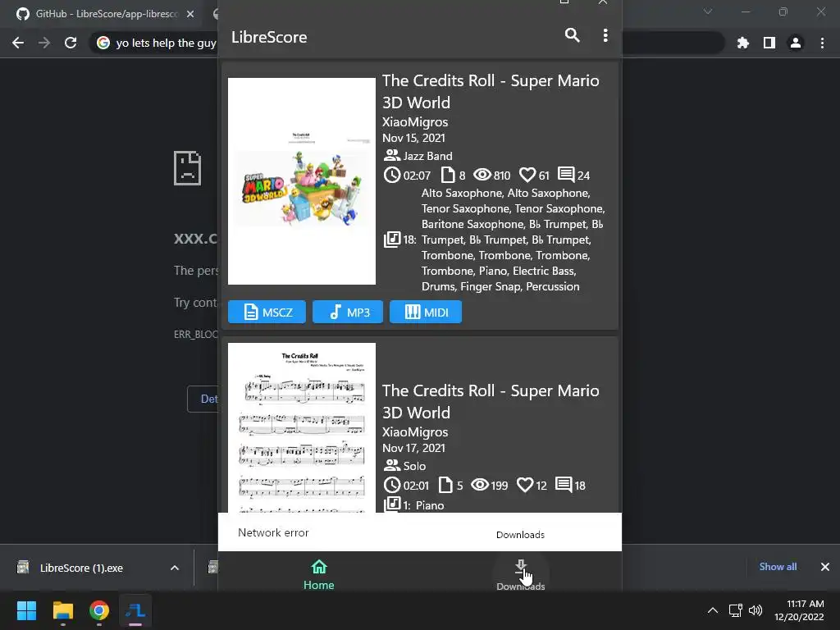Viewport: 840px width, 630px height.
Task: Download MP3 of Jazz Band score
Action: [x=348, y=312]
